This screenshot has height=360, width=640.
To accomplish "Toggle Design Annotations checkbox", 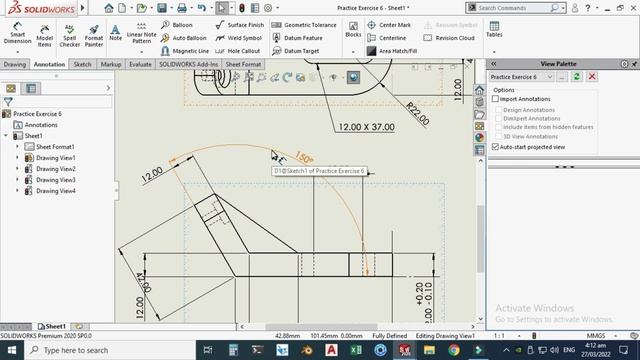I will pos(498,110).
